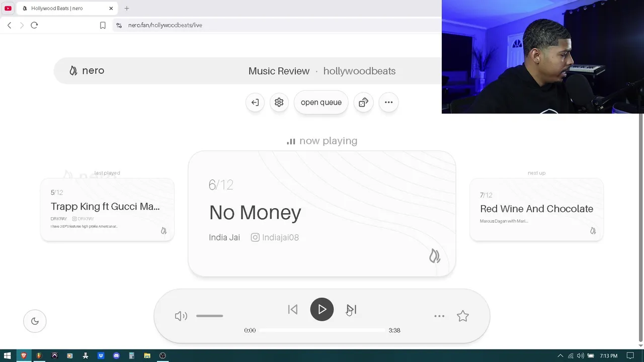Open the Indiajai08 Instagram link
Screen dimensions: 644x362
(x=275, y=237)
